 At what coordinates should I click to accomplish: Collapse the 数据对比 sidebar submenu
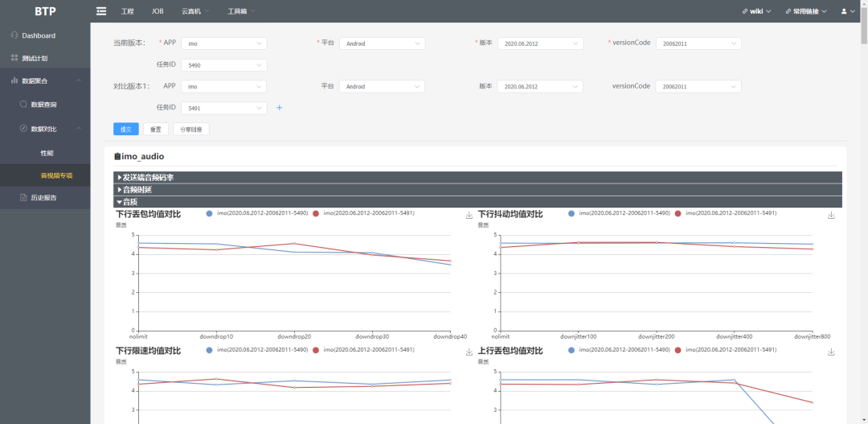[x=79, y=129]
